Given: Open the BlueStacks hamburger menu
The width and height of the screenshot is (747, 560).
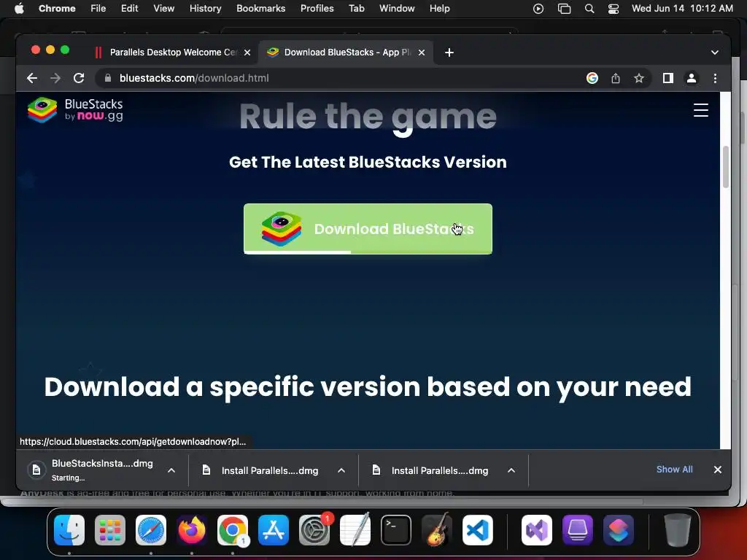Looking at the screenshot, I should (701, 110).
